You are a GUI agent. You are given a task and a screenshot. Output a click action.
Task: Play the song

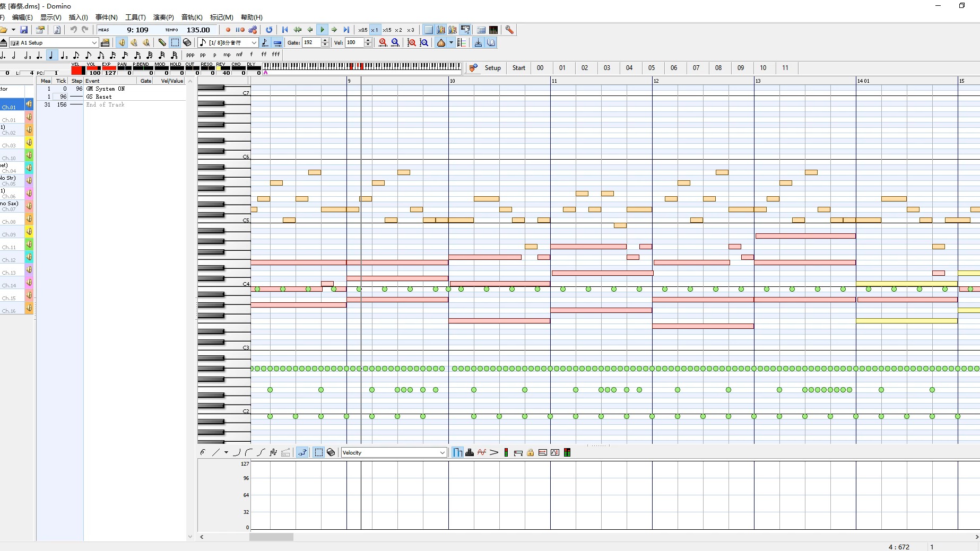coord(322,30)
